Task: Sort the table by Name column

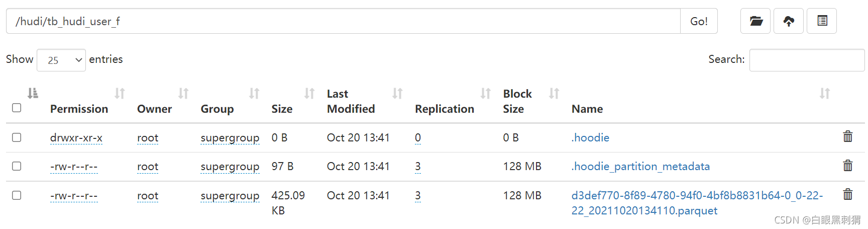Action: [587, 109]
